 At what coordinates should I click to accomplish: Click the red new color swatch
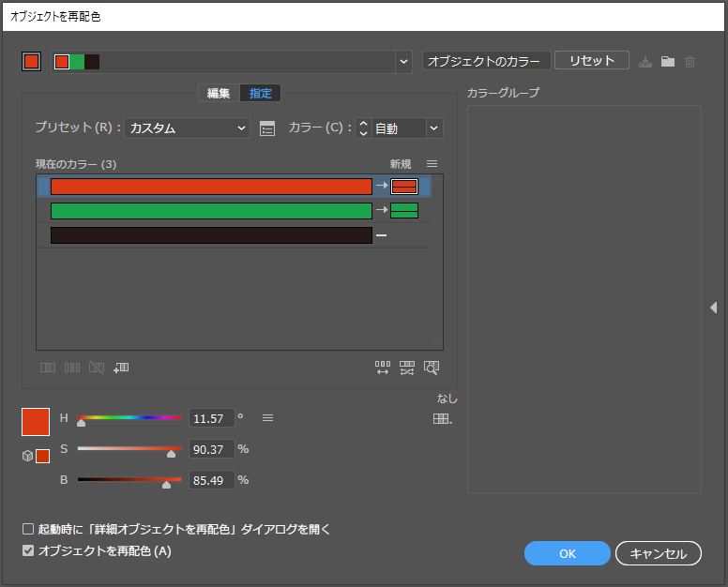[404, 187]
